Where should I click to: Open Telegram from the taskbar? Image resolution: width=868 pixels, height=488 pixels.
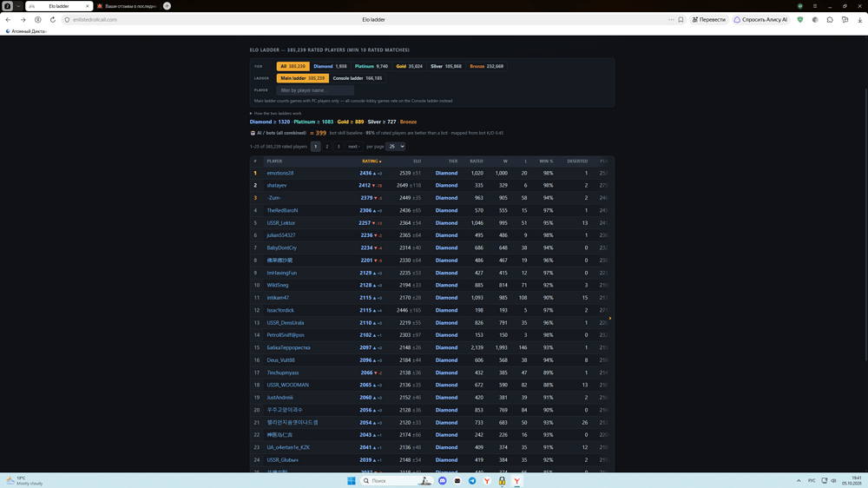tap(472, 481)
